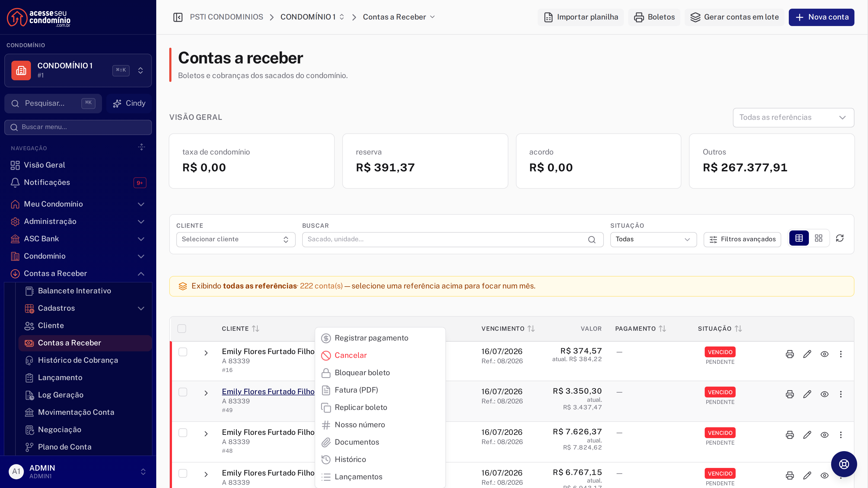Image resolution: width=868 pixels, height=488 pixels.
Task: Expand row #16 details chevron
Action: tap(206, 353)
